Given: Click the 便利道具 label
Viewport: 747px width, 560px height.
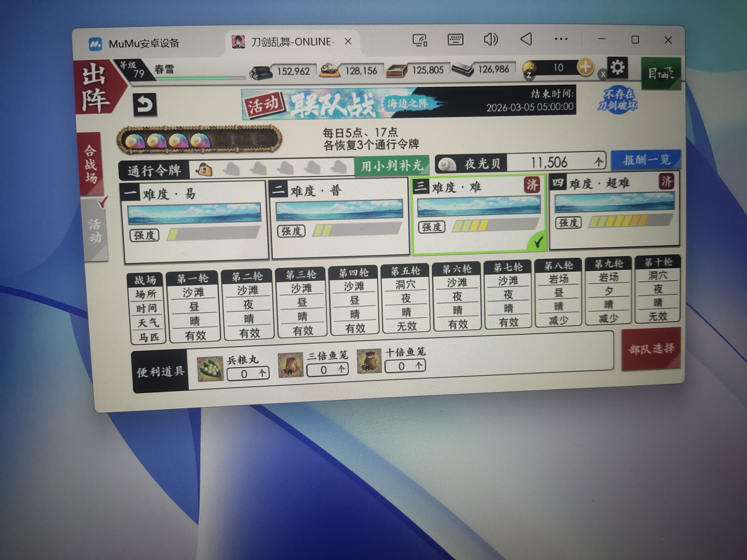Looking at the screenshot, I should [x=160, y=372].
